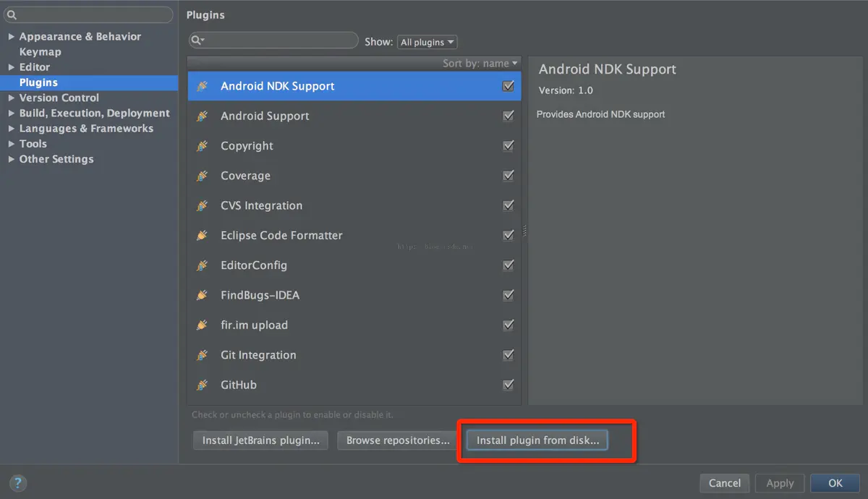Expand Build, Execution, Deployment arrow
This screenshot has height=499, width=868.
(x=11, y=113)
